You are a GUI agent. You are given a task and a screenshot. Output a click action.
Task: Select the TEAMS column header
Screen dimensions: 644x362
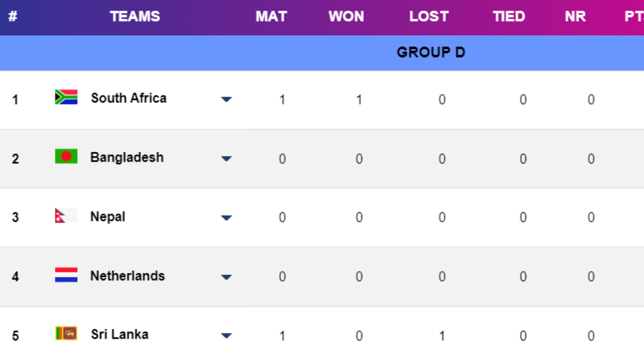tap(135, 17)
